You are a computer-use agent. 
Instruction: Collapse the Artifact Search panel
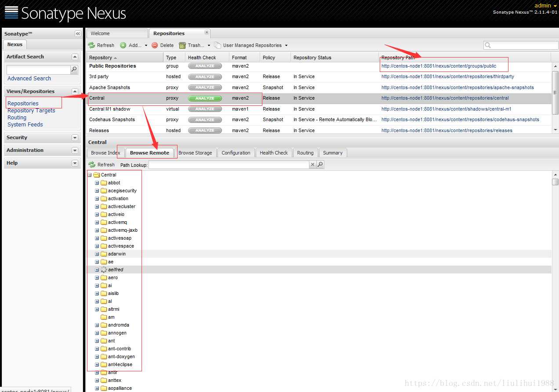(75, 57)
